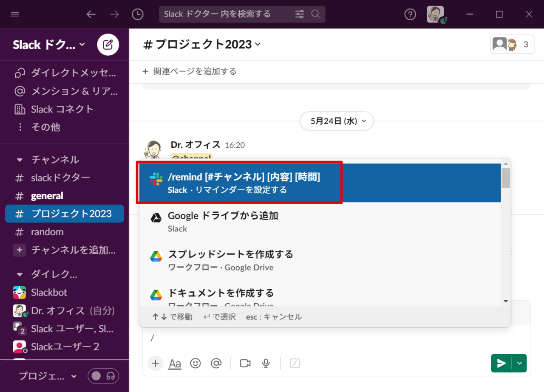Open search filter sliders icon
This screenshot has height=392, width=544.
(300, 14)
